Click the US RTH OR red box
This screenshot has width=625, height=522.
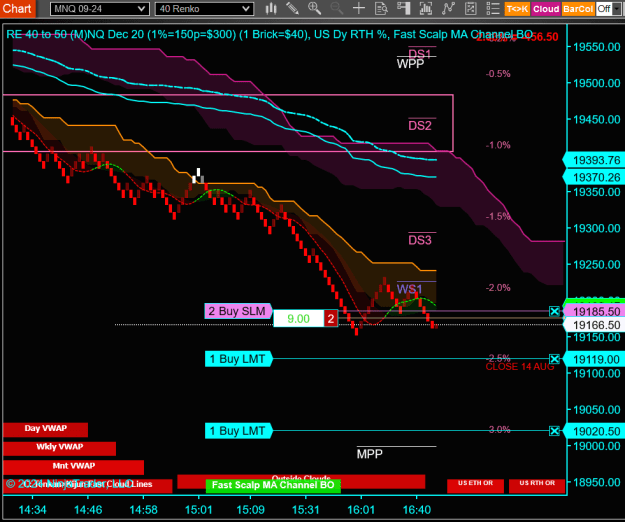point(537,485)
